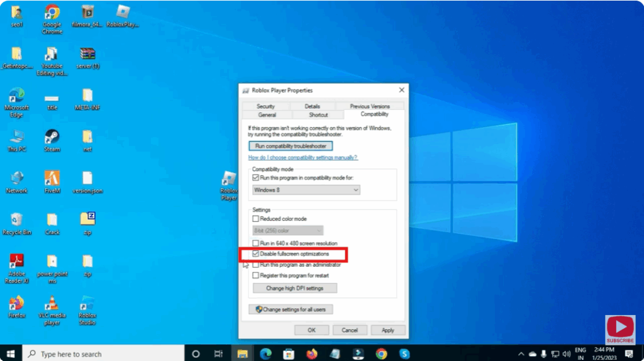Screen dimensions: 644x361
Task: Open Firefox from taskbar
Action: tap(312, 353)
